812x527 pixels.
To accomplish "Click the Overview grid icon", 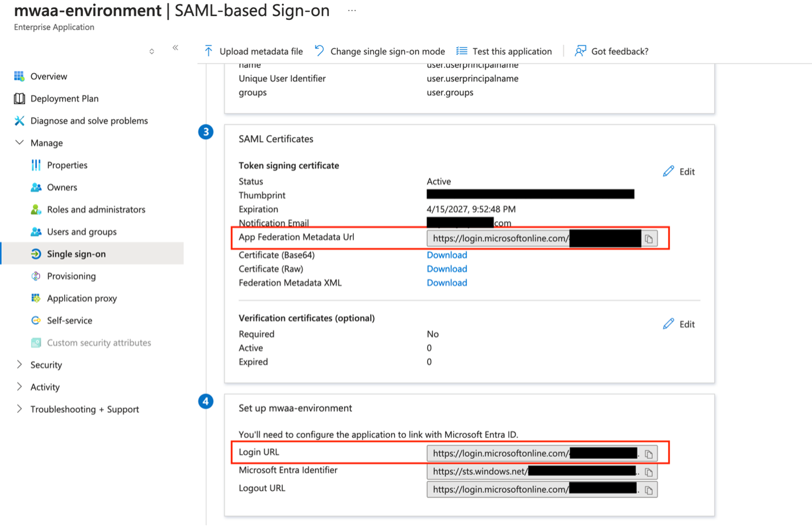I will 19,76.
